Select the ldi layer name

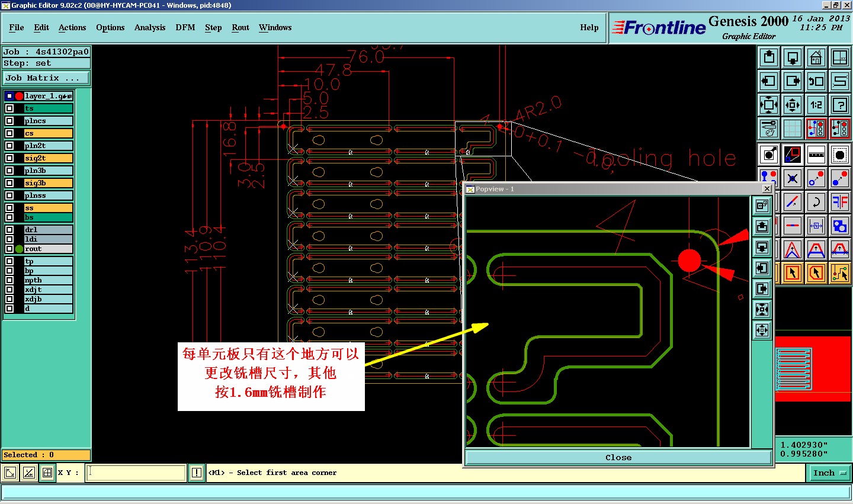coord(49,239)
